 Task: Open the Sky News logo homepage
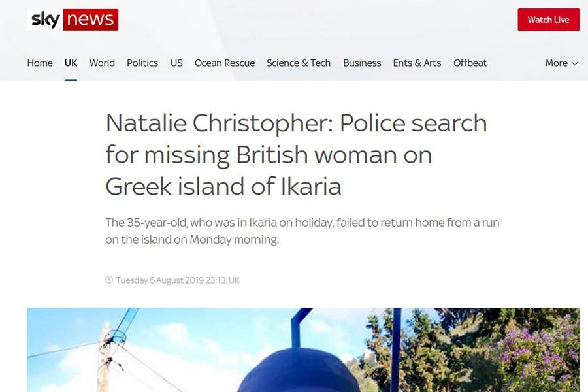pyautogui.click(x=73, y=20)
